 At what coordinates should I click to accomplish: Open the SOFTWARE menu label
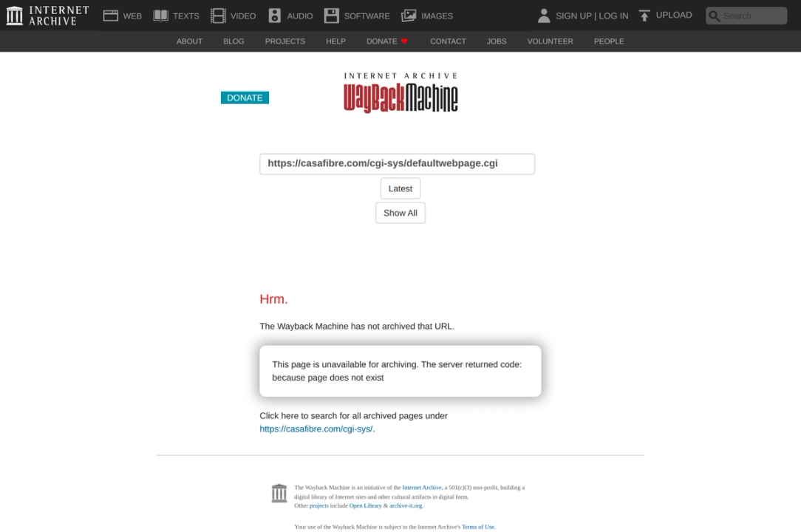[367, 16]
